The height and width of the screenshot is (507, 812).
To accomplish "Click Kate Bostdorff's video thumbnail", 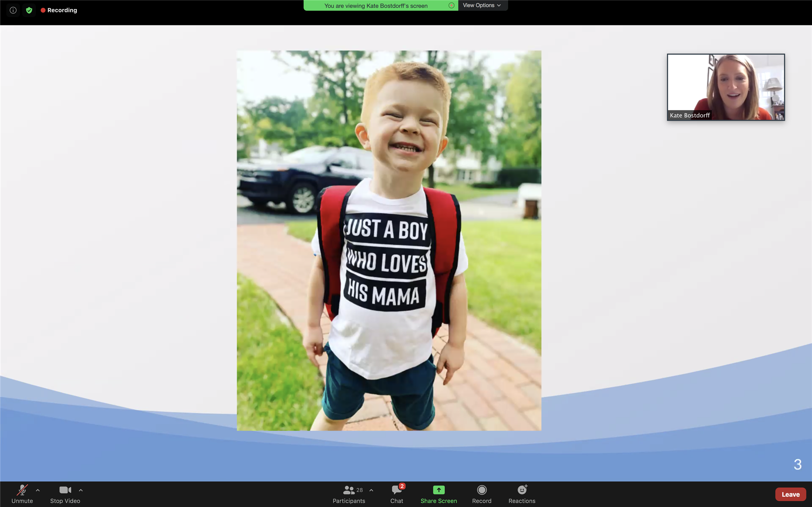I will coord(725,87).
